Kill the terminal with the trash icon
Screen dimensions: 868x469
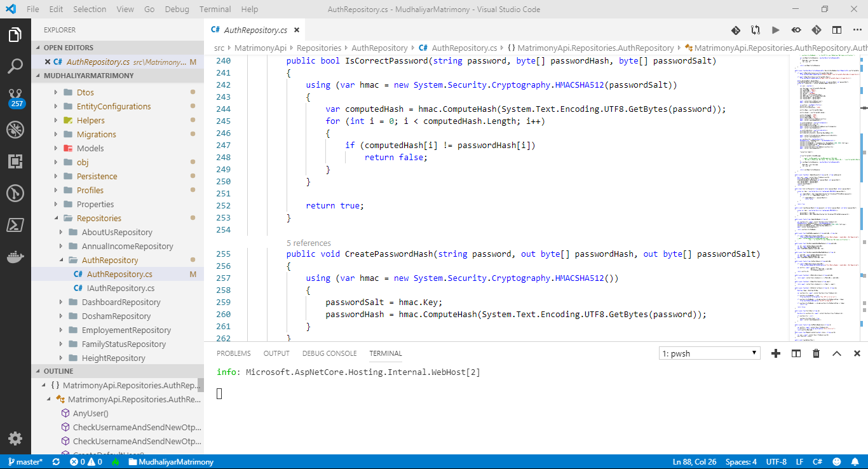pos(817,353)
